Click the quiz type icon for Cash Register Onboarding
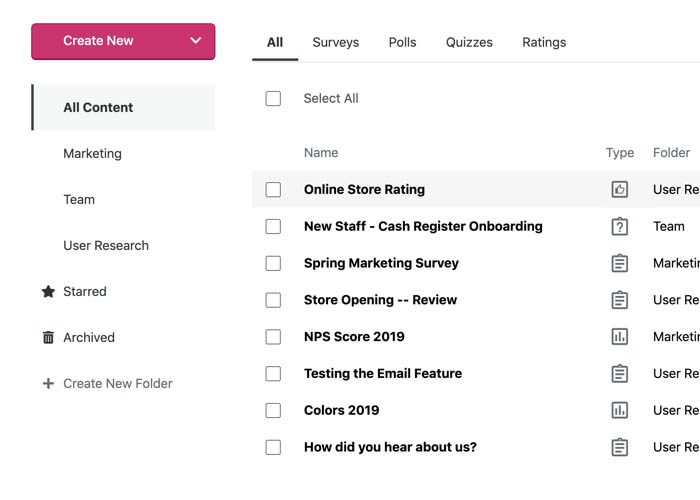Viewport: 700px width, 500px height. pyautogui.click(x=620, y=226)
